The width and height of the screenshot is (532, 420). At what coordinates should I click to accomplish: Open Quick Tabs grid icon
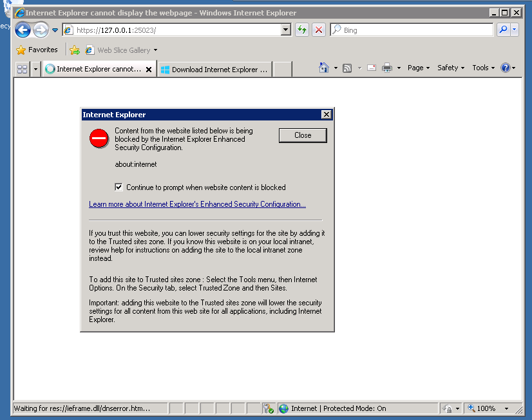point(23,69)
